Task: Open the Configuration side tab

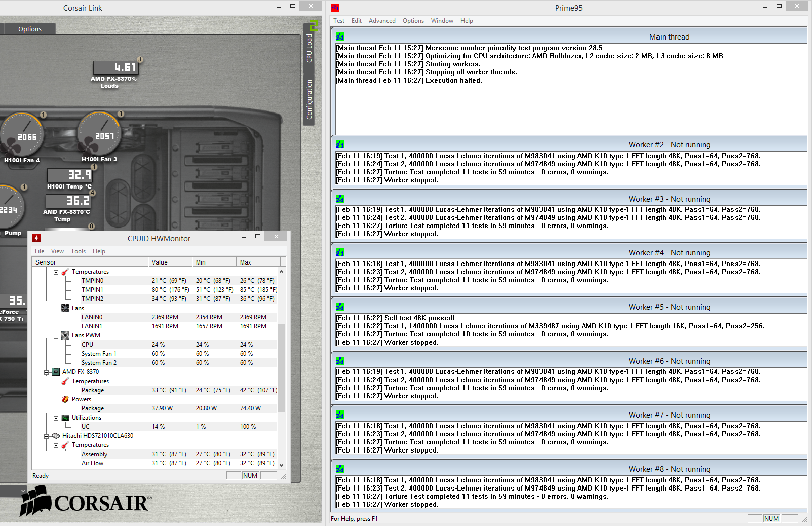Action: 309,99
